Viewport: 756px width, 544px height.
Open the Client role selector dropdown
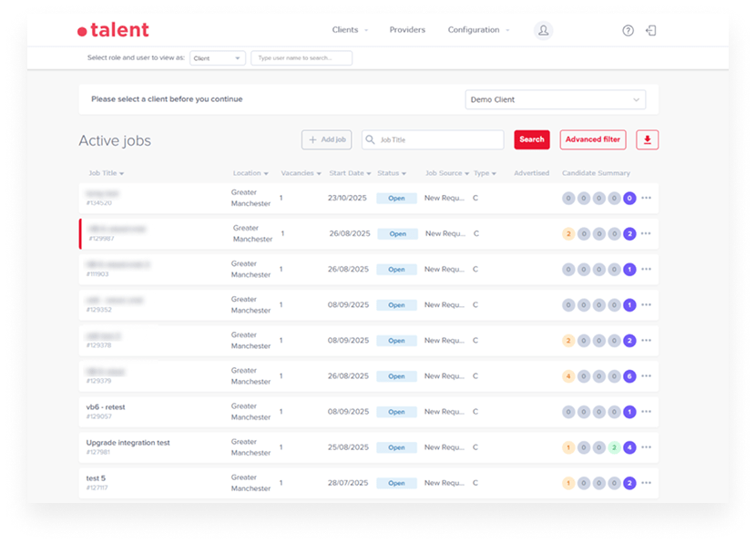218,58
